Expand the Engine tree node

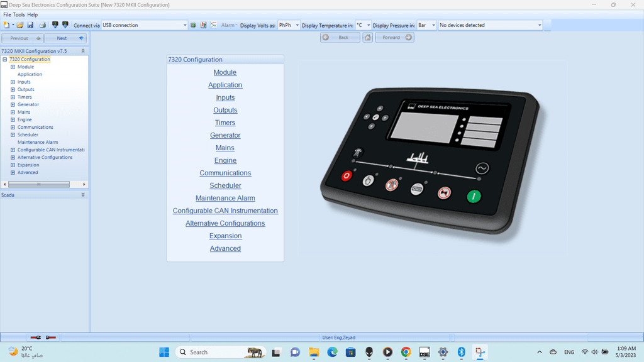13,120
